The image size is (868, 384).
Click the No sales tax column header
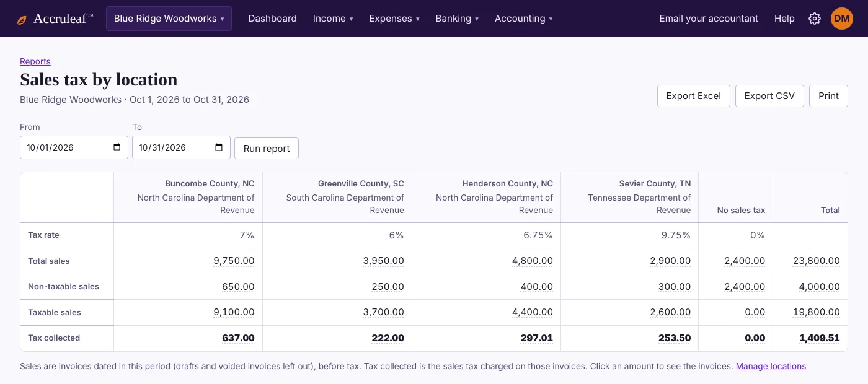(736, 197)
